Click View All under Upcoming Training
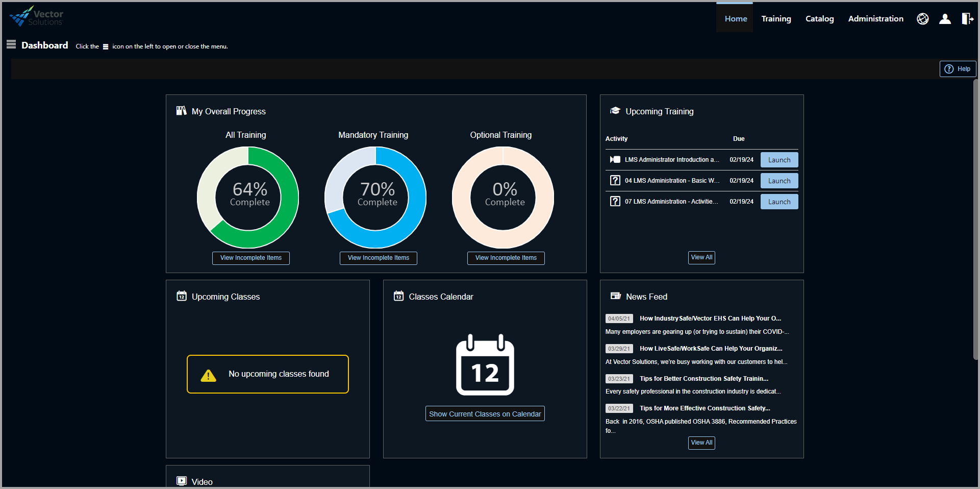Viewport: 980px width, 489px height. point(701,257)
